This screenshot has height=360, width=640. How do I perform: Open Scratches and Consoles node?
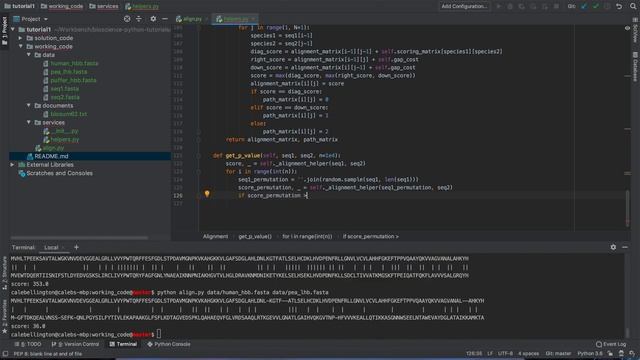(59, 173)
